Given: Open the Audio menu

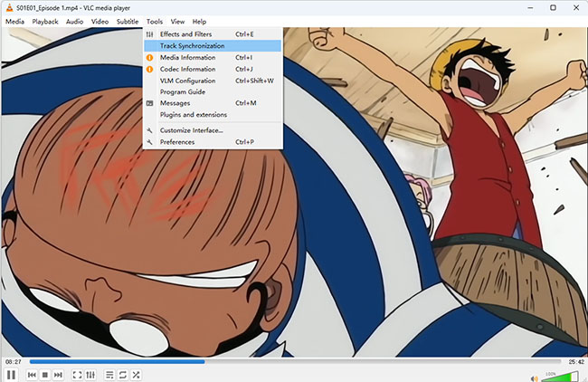Looking at the screenshot, I should click(74, 22).
